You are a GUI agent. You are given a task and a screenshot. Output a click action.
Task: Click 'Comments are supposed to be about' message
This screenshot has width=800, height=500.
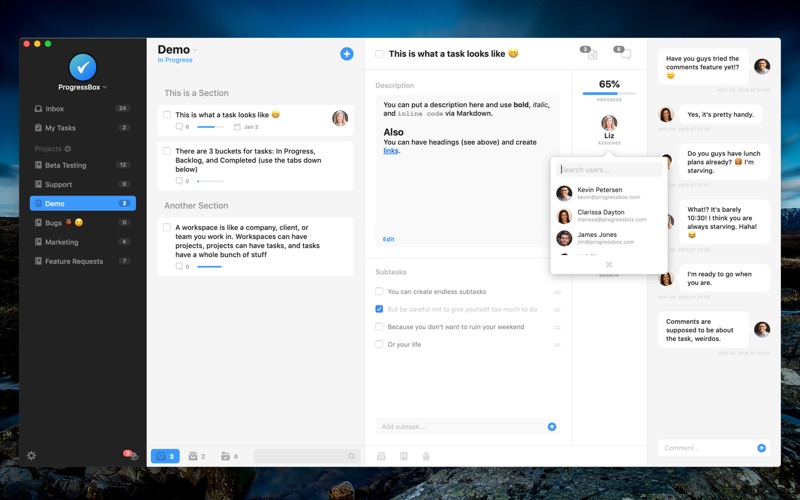[x=704, y=330]
